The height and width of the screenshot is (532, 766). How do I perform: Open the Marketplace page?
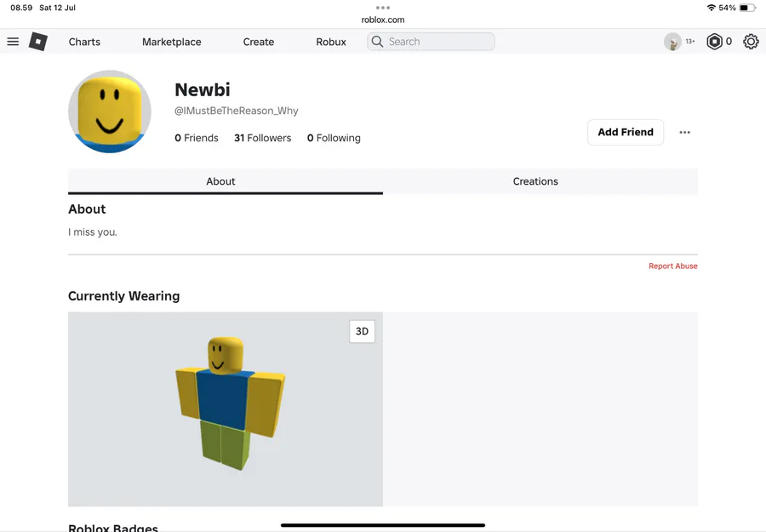point(171,42)
